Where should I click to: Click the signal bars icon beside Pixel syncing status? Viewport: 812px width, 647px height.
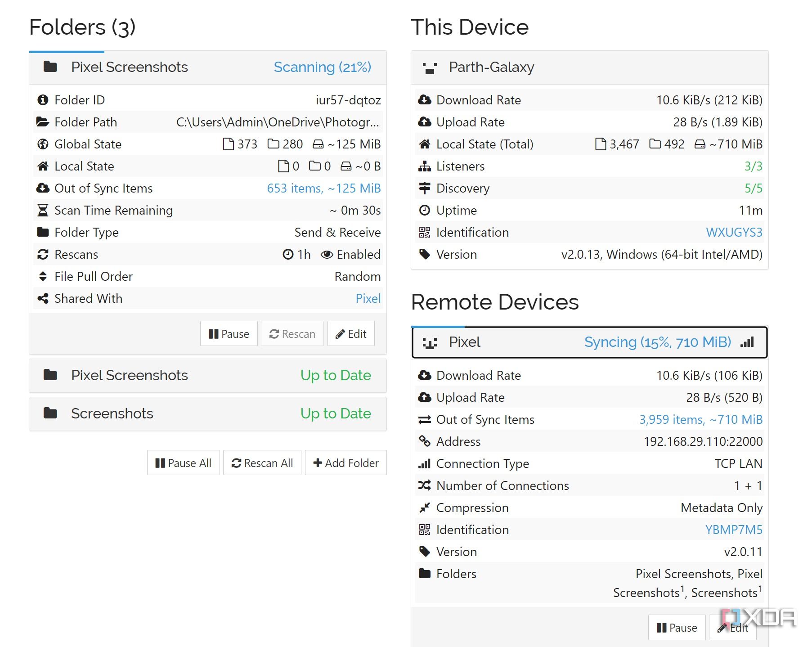(747, 342)
